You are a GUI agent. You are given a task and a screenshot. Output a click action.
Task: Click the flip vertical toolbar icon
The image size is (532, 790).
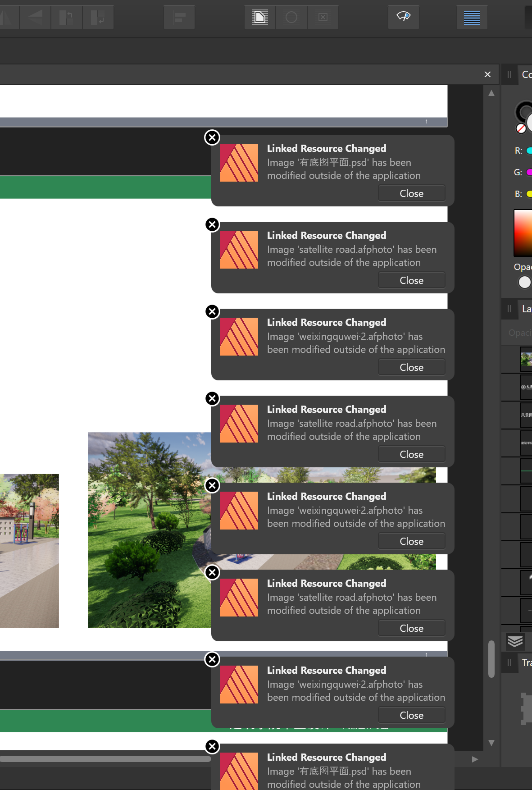tap(35, 18)
